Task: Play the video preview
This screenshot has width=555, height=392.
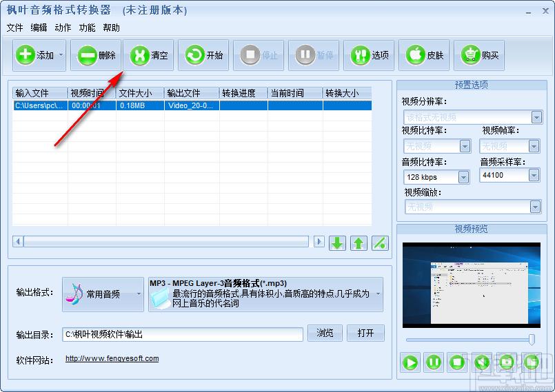Action: (410, 362)
